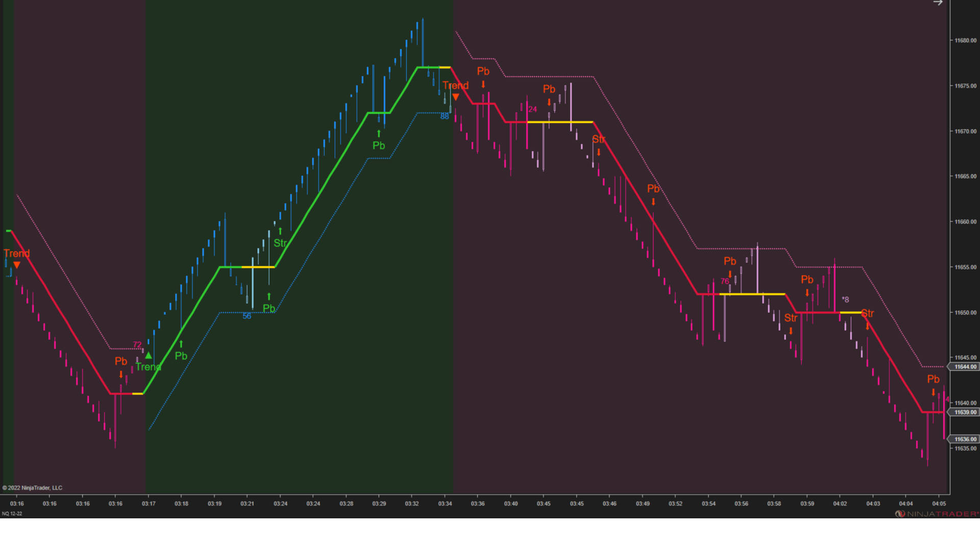Click the *8 label near yellow segment
Viewport: 980px width, 551px height.
coord(845,299)
